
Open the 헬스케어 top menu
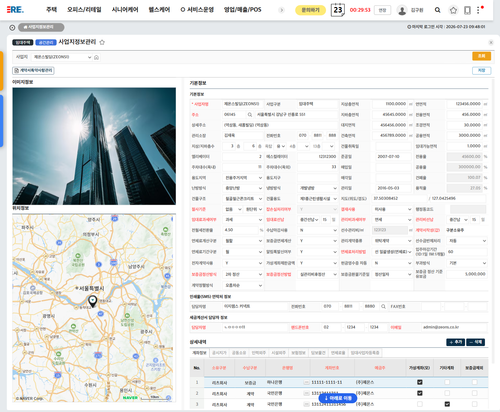click(159, 10)
